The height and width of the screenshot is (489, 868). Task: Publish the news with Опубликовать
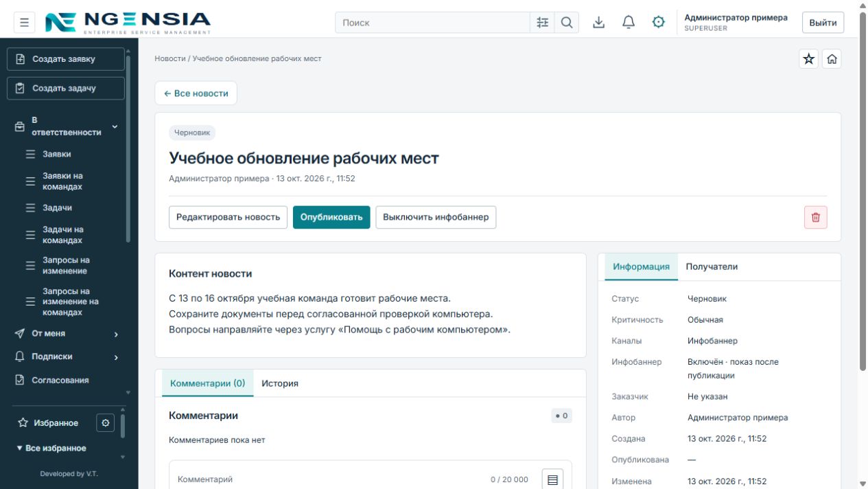(331, 217)
